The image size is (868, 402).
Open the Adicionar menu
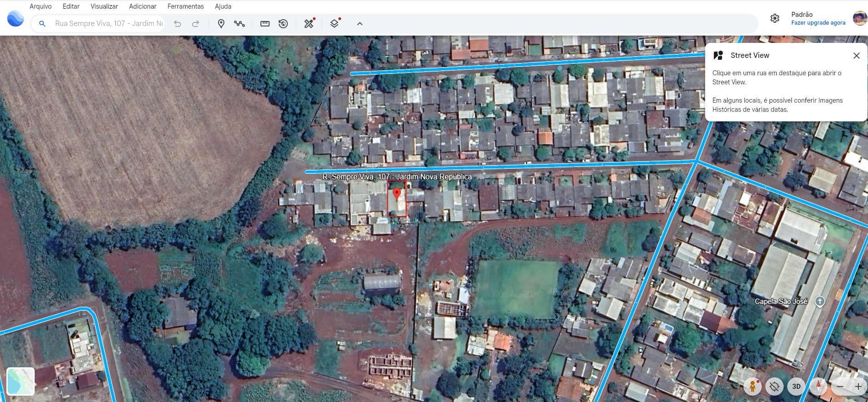tap(143, 6)
